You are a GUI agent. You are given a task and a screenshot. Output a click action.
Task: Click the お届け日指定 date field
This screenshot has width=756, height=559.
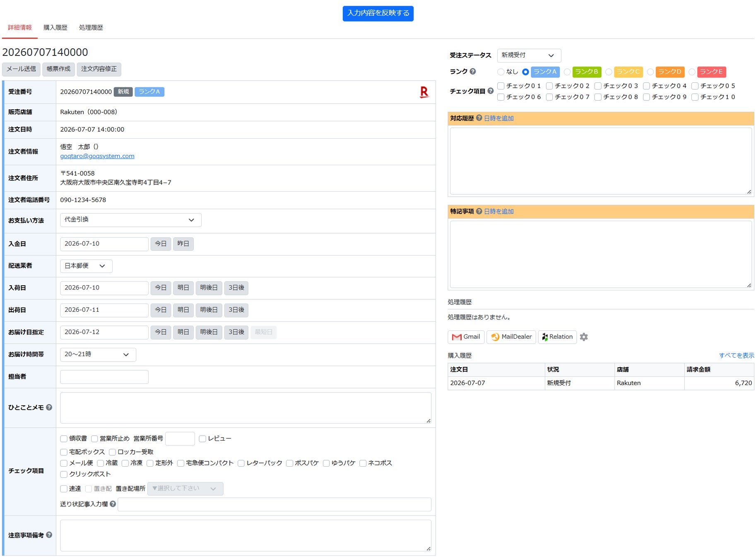[104, 332]
